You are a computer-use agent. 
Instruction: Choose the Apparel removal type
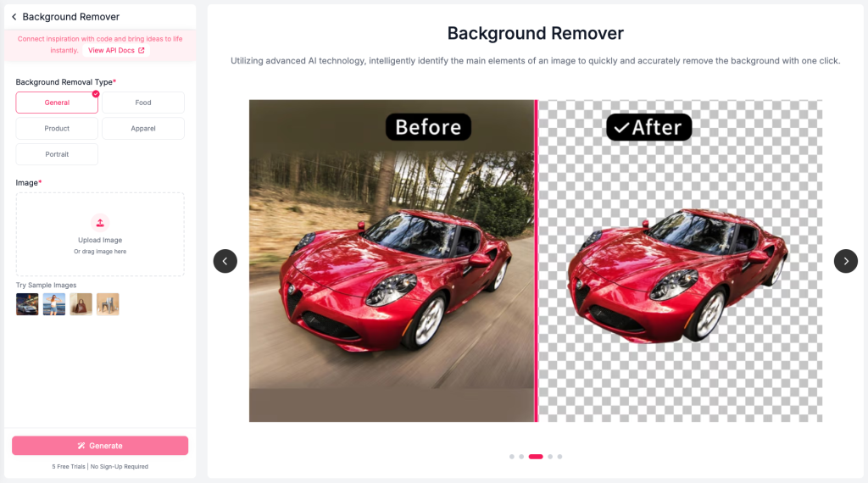coord(143,129)
